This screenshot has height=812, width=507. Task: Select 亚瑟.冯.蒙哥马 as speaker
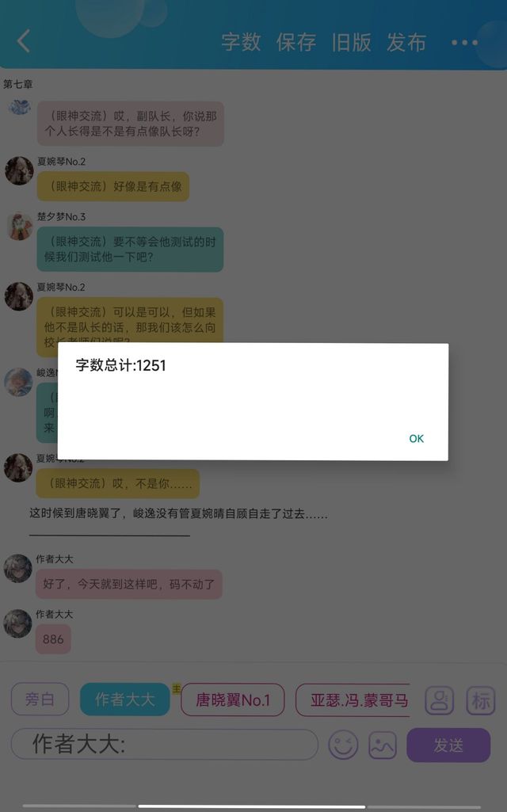pyautogui.click(x=353, y=700)
